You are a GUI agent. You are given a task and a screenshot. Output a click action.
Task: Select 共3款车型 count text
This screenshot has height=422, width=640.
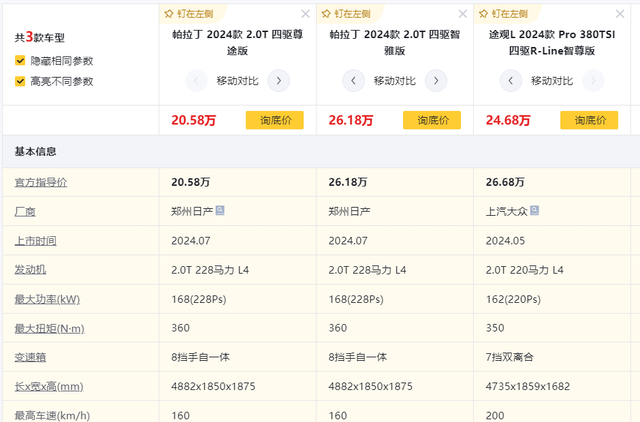click(x=40, y=37)
